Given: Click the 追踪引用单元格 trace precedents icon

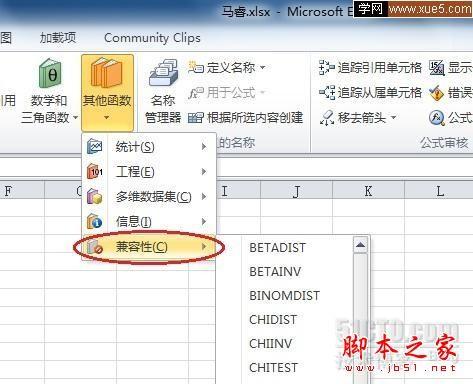Looking at the screenshot, I should (x=326, y=68).
